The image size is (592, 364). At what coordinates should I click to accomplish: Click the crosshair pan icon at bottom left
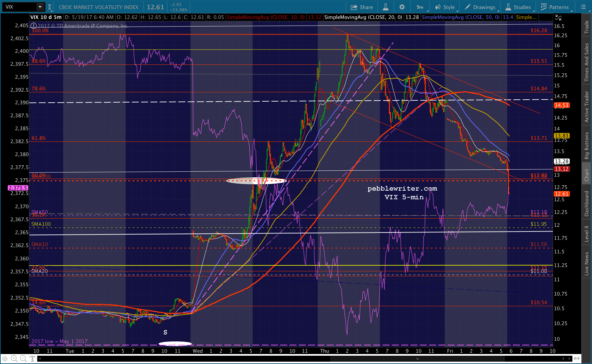pyautogui.click(x=5, y=359)
